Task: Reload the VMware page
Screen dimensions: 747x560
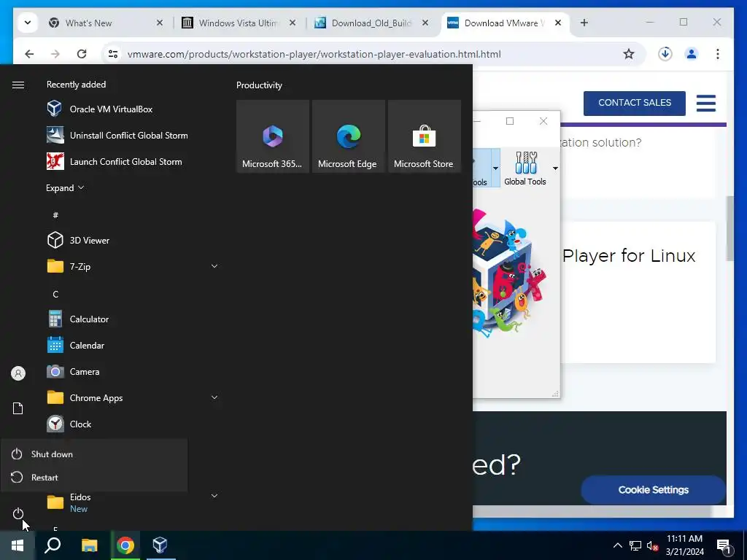Action: coord(82,54)
